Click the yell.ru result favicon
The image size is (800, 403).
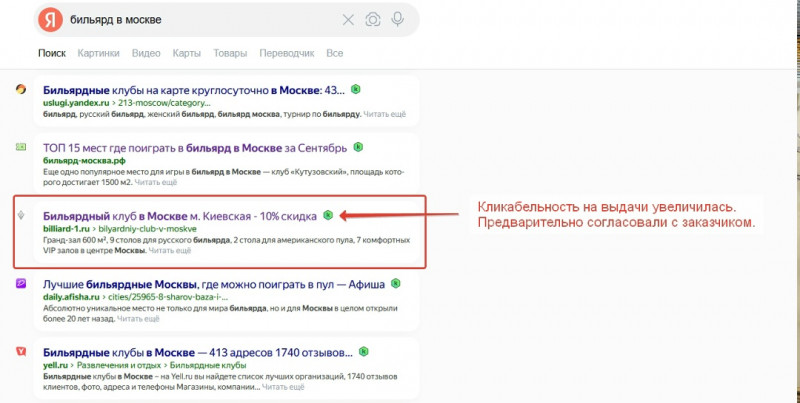pos(21,351)
